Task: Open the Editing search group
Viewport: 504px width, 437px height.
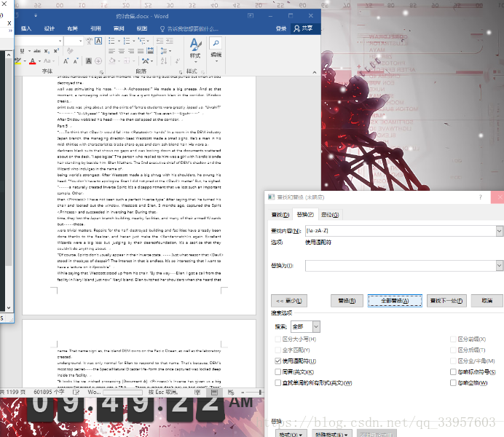Action: (x=216, y=50)
